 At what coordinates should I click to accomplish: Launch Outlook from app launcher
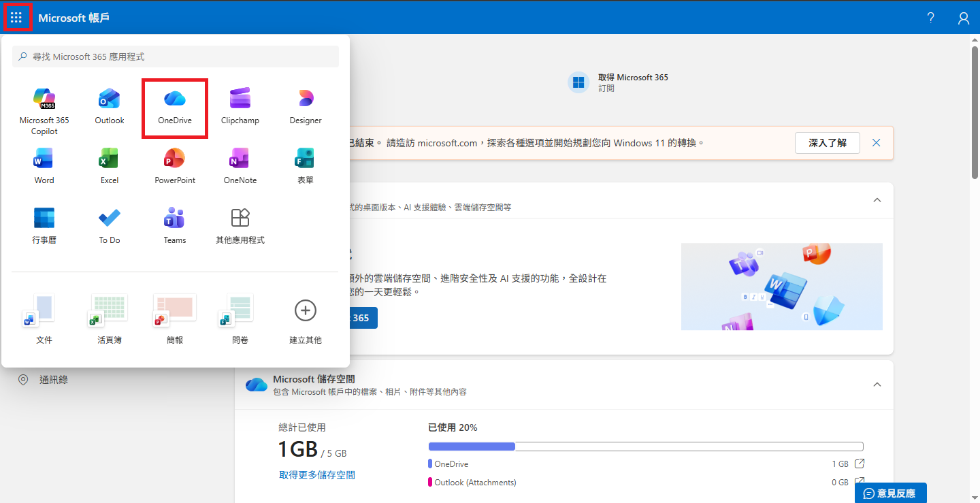click(x=110, y=106)
